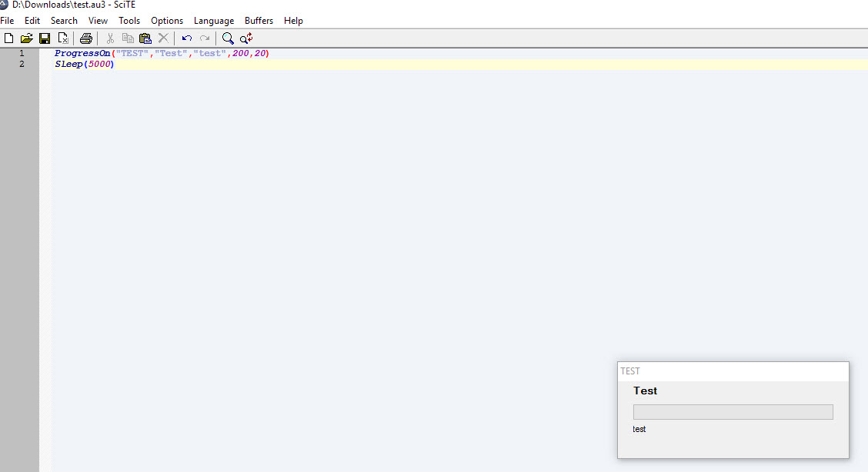This screenshot has width=868, height=472.
Task: Print the document using the printer icon
Action: [x=86, y=38]
